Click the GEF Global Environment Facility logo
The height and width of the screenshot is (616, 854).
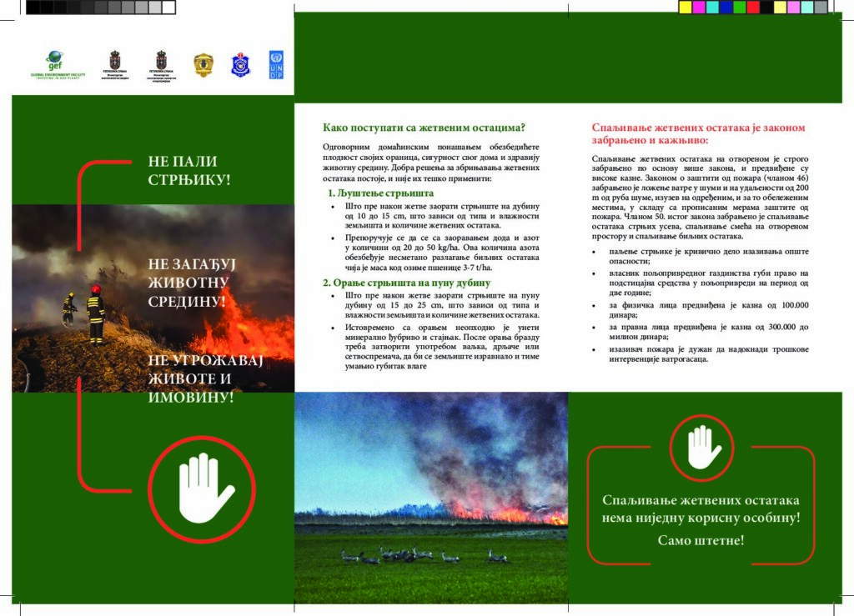(58, 65)
